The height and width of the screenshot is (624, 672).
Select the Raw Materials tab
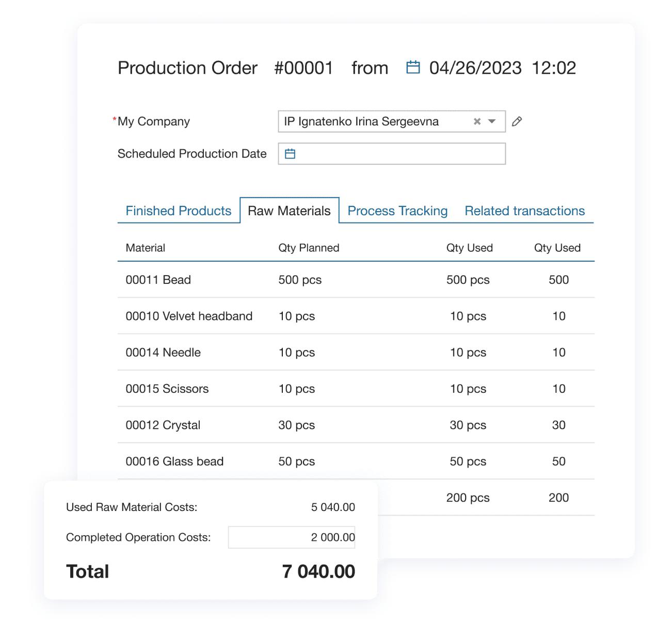pos(289,211)
